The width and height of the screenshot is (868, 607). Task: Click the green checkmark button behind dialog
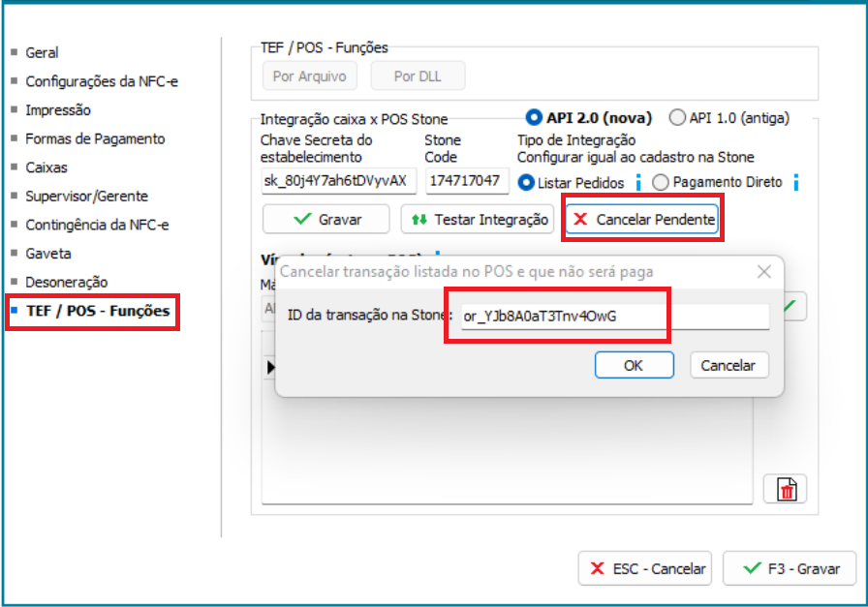coord(793,307)
